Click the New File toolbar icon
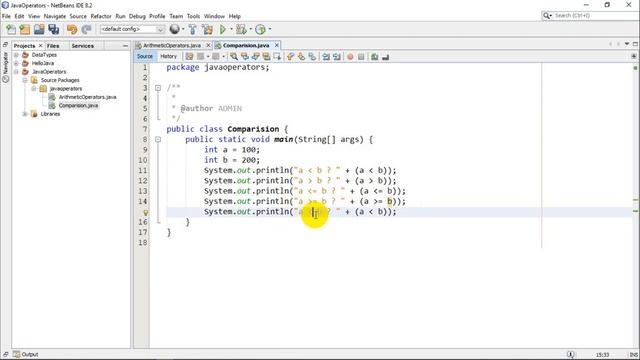Viewport: 640px width, 360px height. tap(11, 29)
